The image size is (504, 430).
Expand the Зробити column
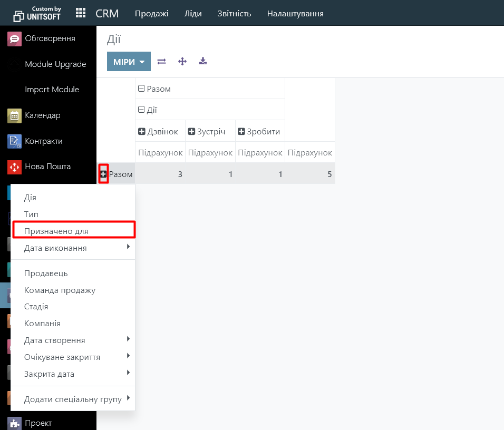(241, 132)
